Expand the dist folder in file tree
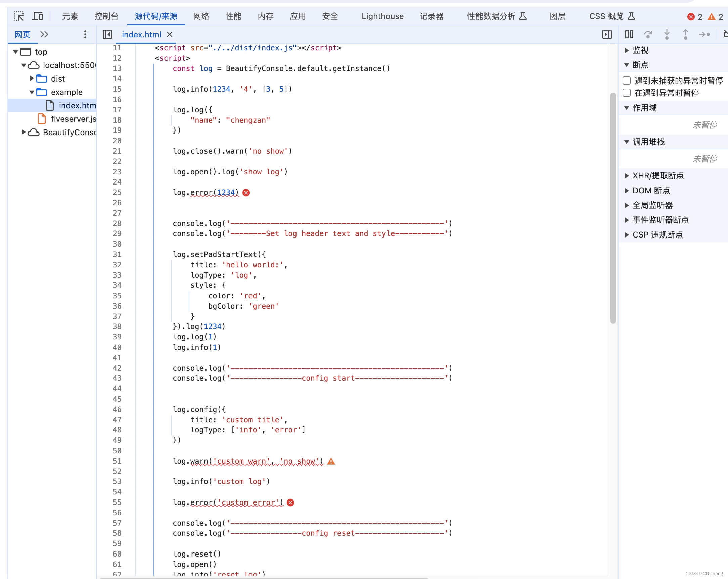Screen dimensions: 728x579 coord(32,78)
